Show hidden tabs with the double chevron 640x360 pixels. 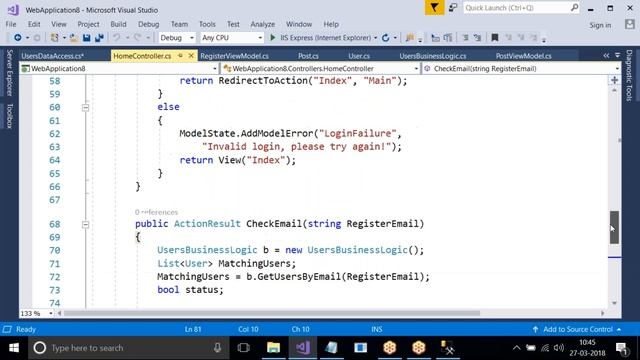click(x=606, y=56)
